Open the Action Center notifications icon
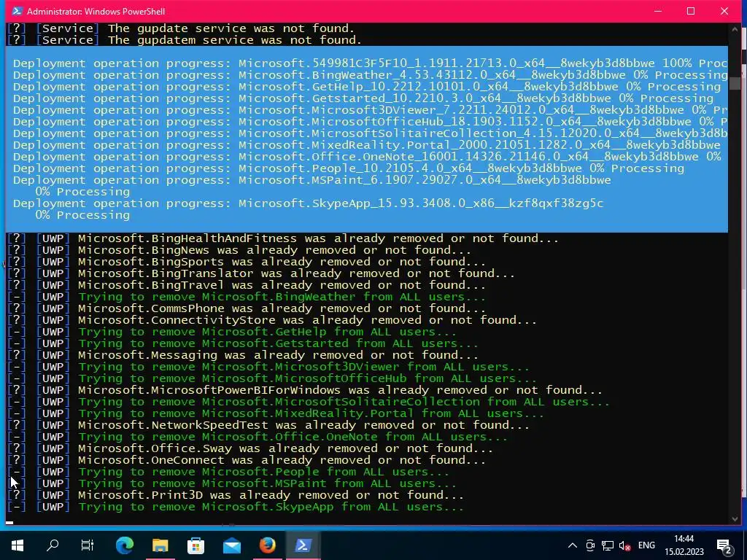This screenshot has width=747, height=560. 725,545
